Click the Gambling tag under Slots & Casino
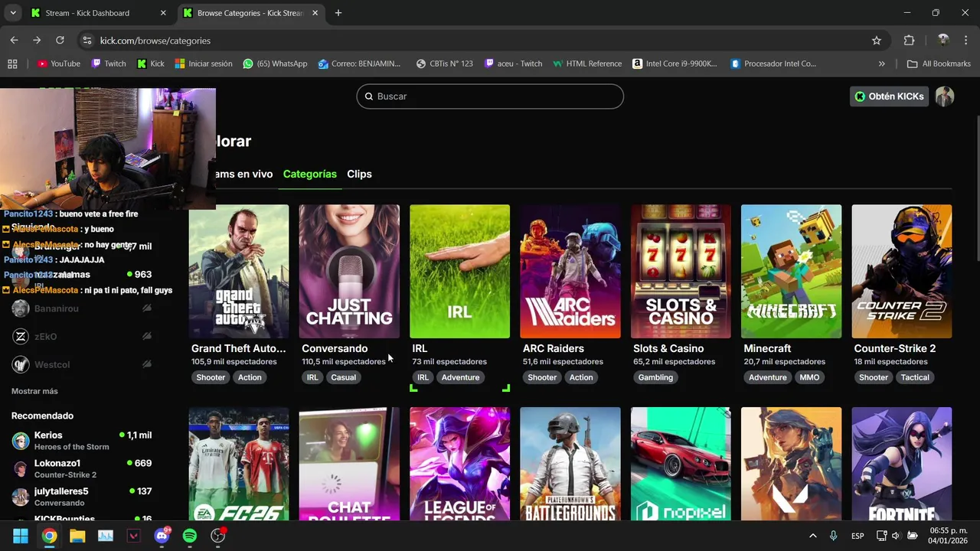The width and height of the screenshot is (980, 551). click(655, 377)
